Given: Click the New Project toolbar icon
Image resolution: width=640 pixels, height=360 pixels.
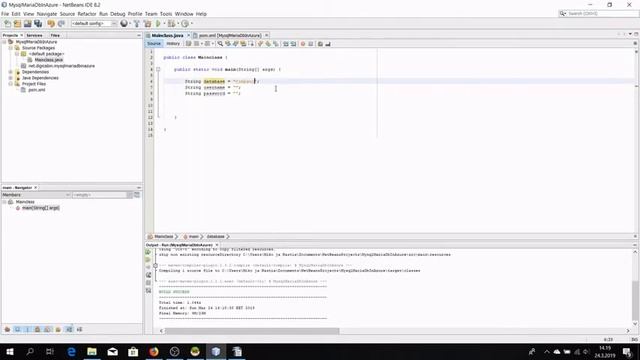Looking at the screenshot, I should [x=17, y=24].
